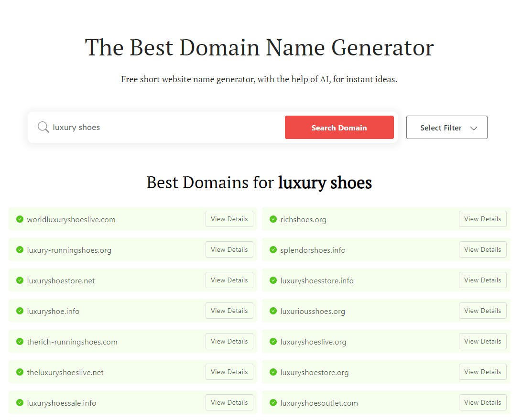Screen dimensions: 522x420
Task: View Details for luxury-runningshoes.org
Action: [x=229, y=249]
